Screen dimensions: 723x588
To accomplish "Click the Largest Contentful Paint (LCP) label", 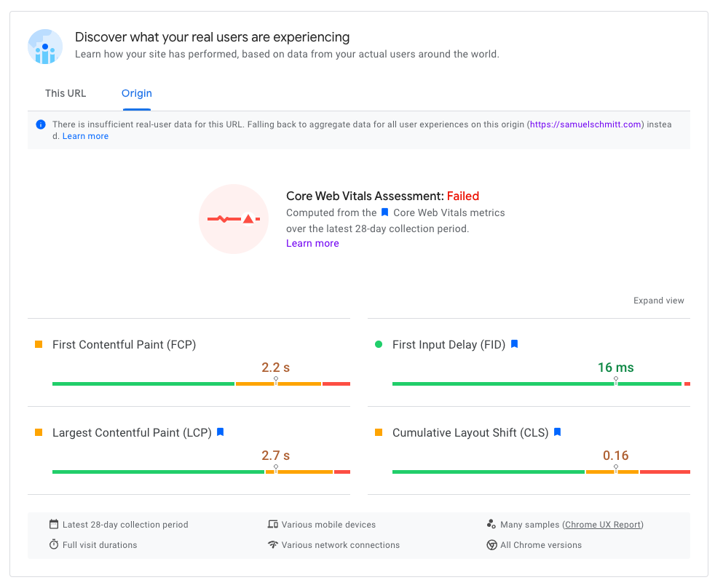I will [x=132, y=433].
